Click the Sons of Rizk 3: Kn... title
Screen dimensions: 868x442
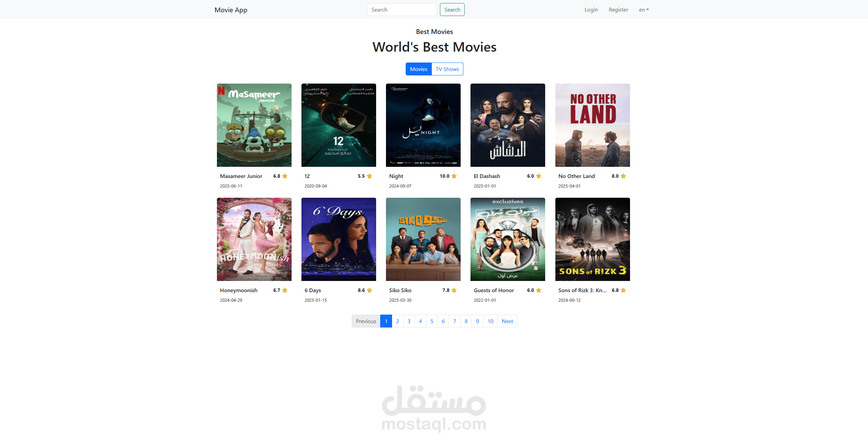click(583, 290)
